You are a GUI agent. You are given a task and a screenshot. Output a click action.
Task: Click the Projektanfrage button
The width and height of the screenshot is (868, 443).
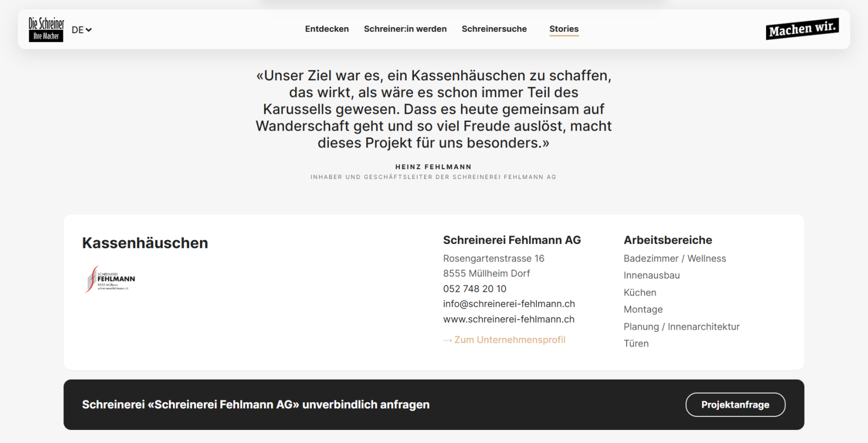735,405
